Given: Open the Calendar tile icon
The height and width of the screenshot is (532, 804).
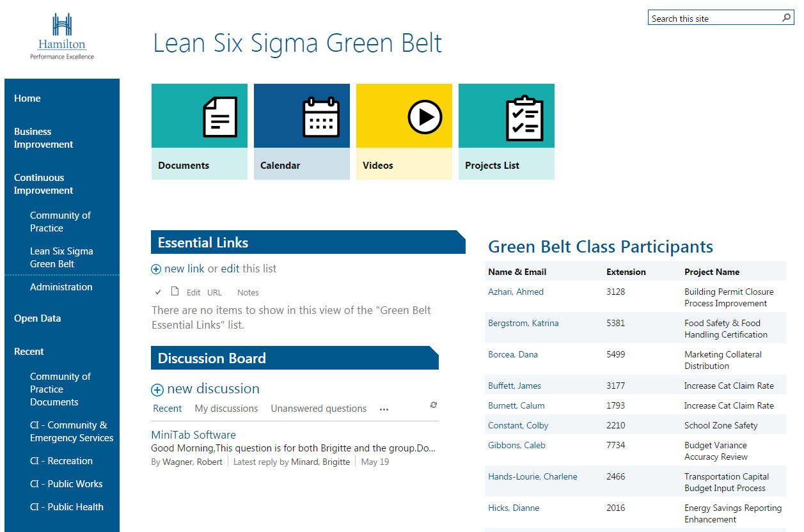Looking at the screenshot, I should coord(320,117).
